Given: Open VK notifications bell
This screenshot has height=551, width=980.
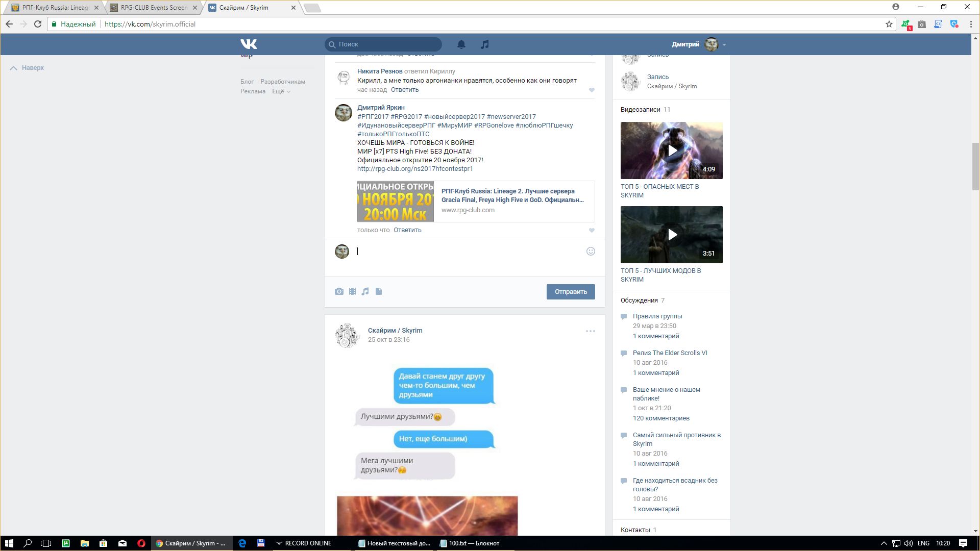Looking at the screenshot, I should [x=461, y=44].
